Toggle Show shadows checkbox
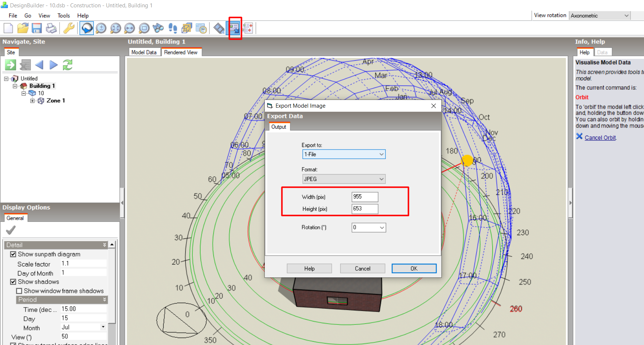 click(x=13, y=282)
